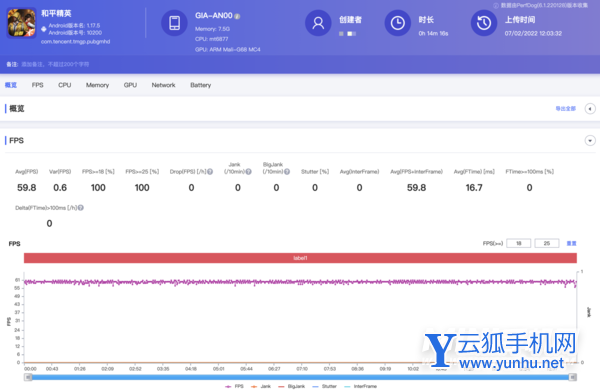Click the 重置 reset link
The width and height of the screenshot is (600, 390).
(x=571, y=243)
